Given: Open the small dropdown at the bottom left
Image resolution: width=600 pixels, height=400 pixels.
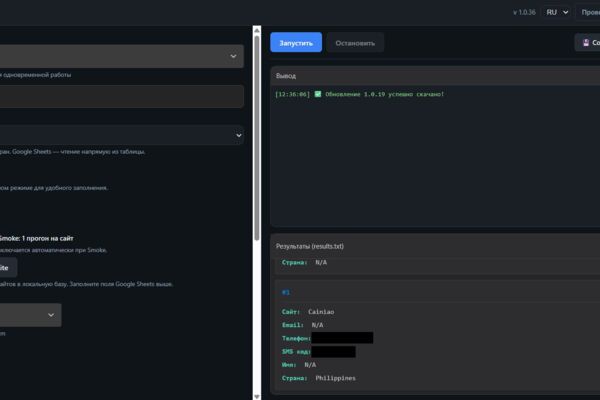Looking at the screenshot, I should point(31,315).
